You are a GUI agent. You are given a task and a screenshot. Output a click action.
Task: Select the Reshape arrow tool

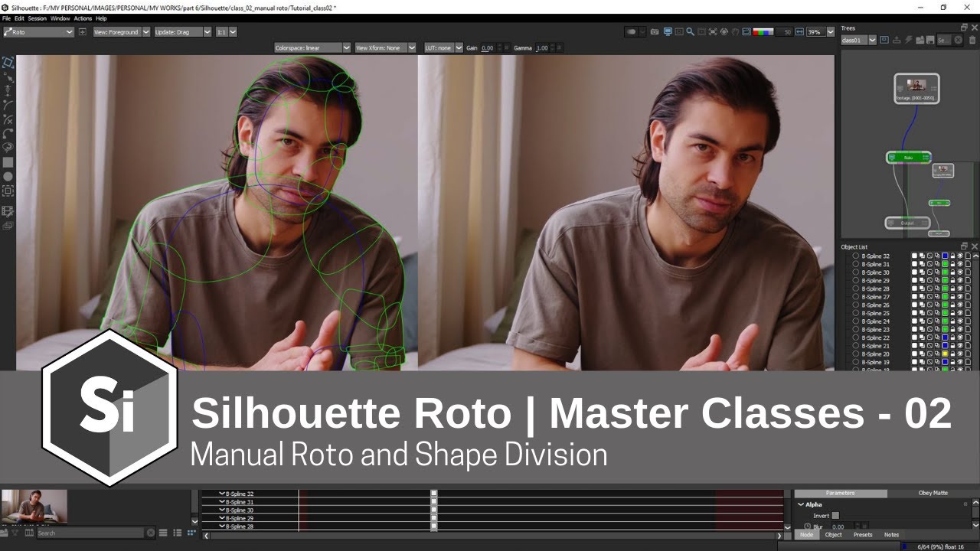[9, 78]
